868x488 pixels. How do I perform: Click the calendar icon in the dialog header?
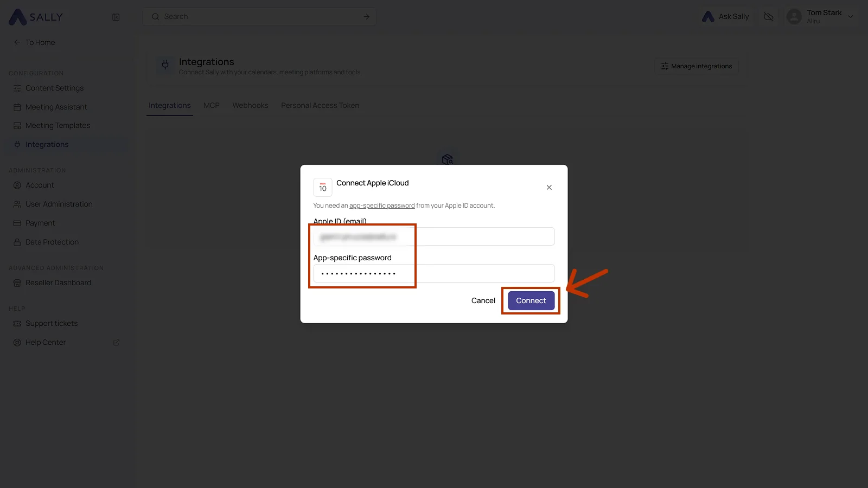[323, 187]
